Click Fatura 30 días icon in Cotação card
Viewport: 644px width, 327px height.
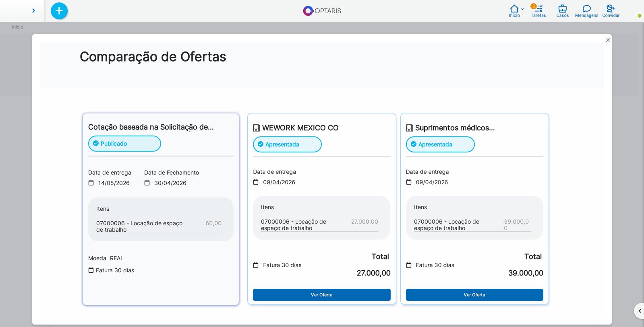tap(91, 270)
